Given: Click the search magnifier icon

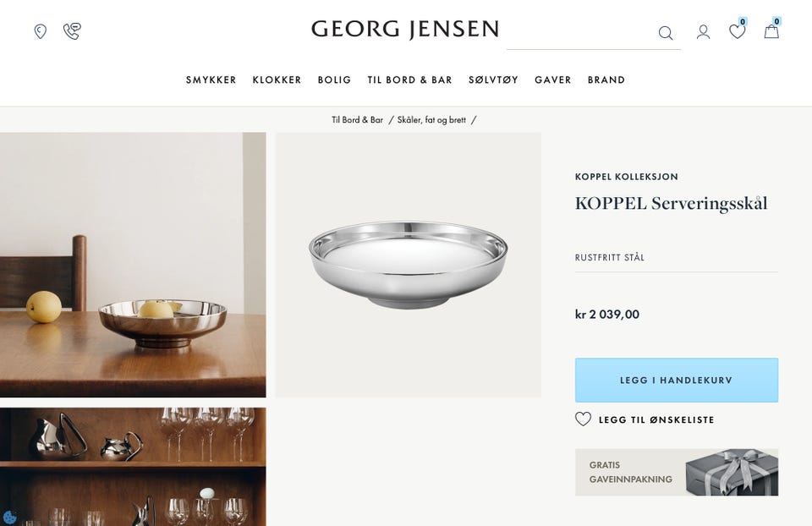Looking at the screenshot, I should (x=666, y=33).
